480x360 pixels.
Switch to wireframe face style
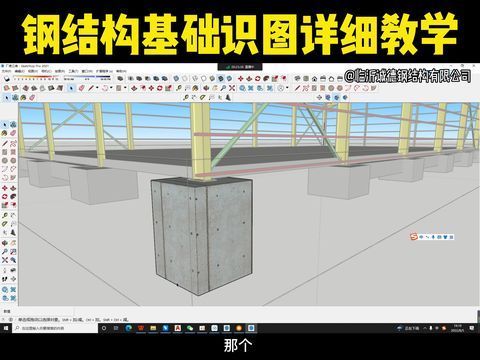[195, 79]
